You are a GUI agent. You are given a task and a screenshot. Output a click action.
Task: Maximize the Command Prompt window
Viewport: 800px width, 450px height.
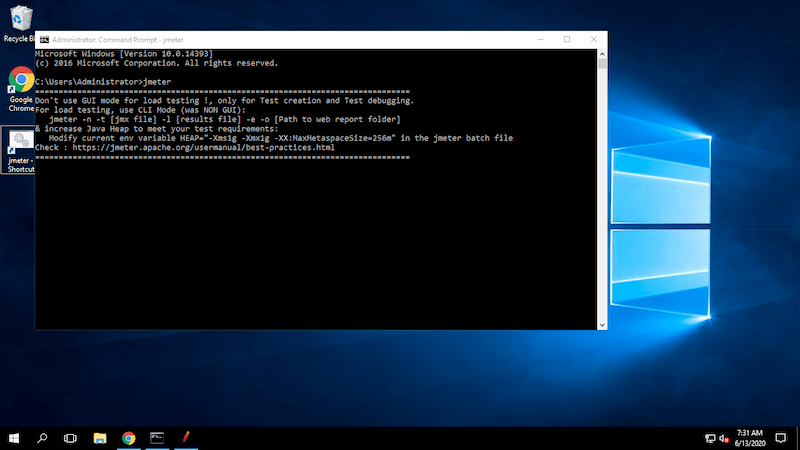(567, 40)
